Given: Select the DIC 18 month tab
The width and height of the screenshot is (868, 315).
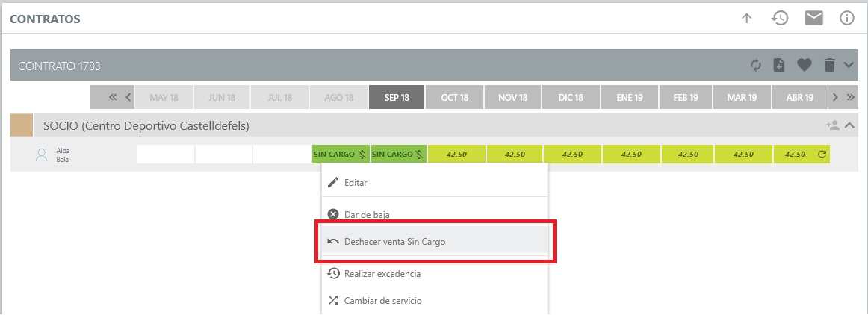Looking at the screenshot, I should coord(571,97).
